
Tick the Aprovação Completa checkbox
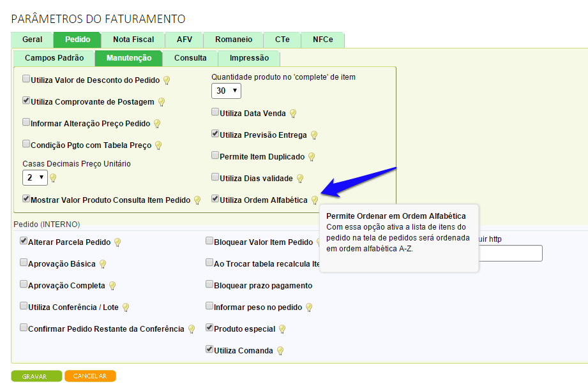click(24, 285)
